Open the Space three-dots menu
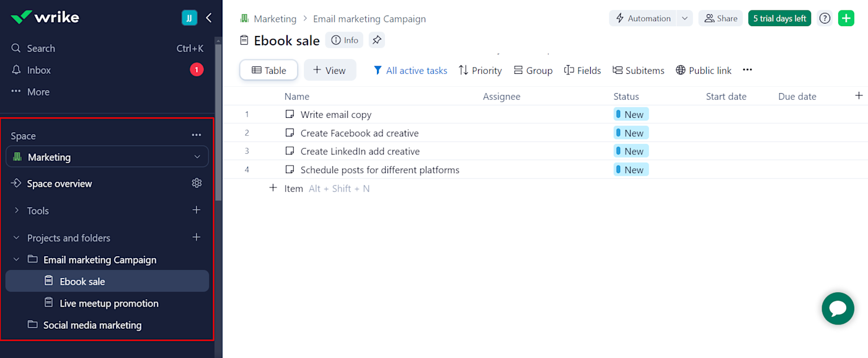Image resolution: width=868 pixels, height=358 pixels. pyautogui.click(x=197, y=135)
